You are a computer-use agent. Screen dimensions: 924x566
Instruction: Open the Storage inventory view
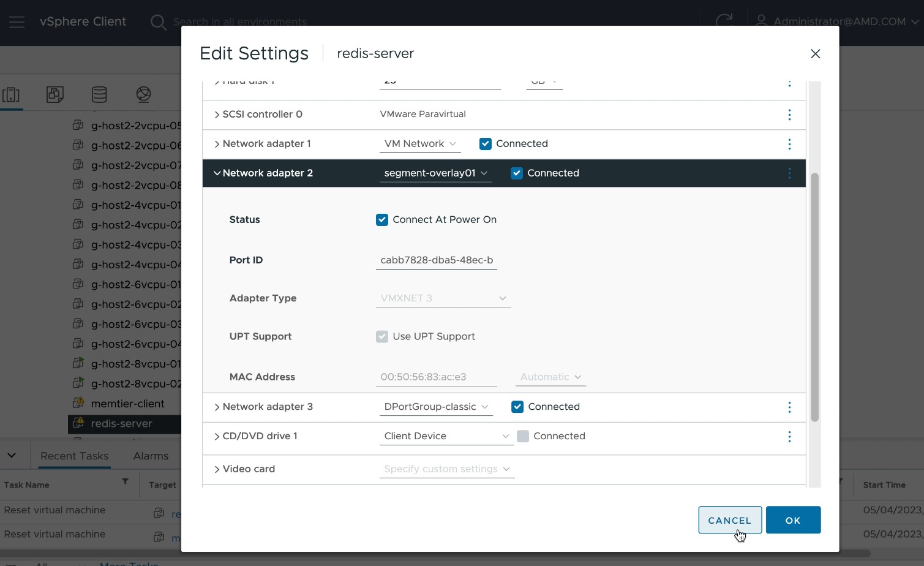click(99, 95)
